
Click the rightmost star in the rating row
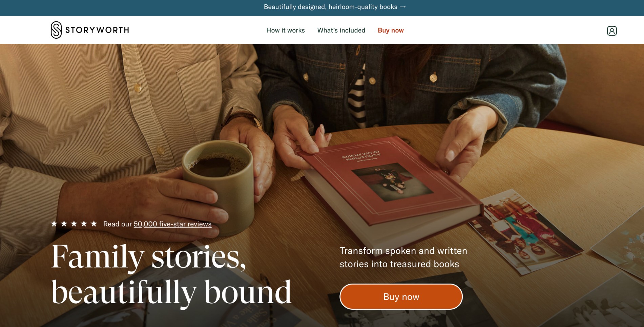click(x=94, y=224)
